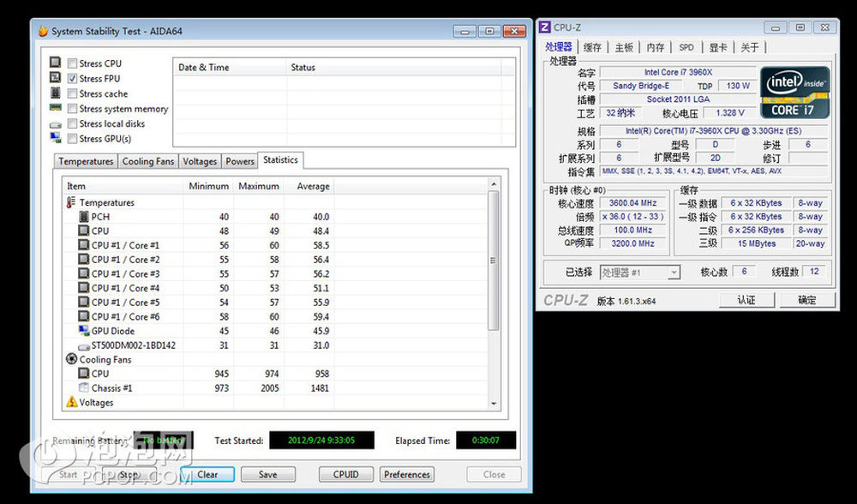Click the 认证 button in CPU-Z
Viewport: 857px width, 504px height.
click(746, 299)
